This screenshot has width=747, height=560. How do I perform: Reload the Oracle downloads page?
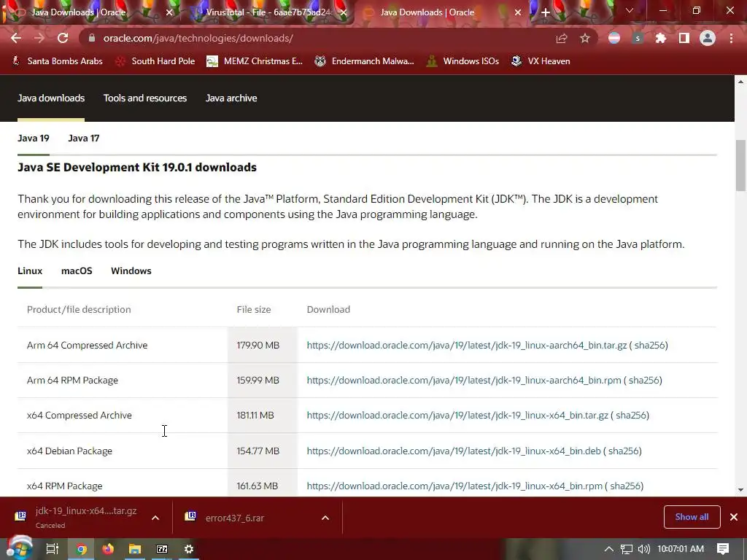63,38
